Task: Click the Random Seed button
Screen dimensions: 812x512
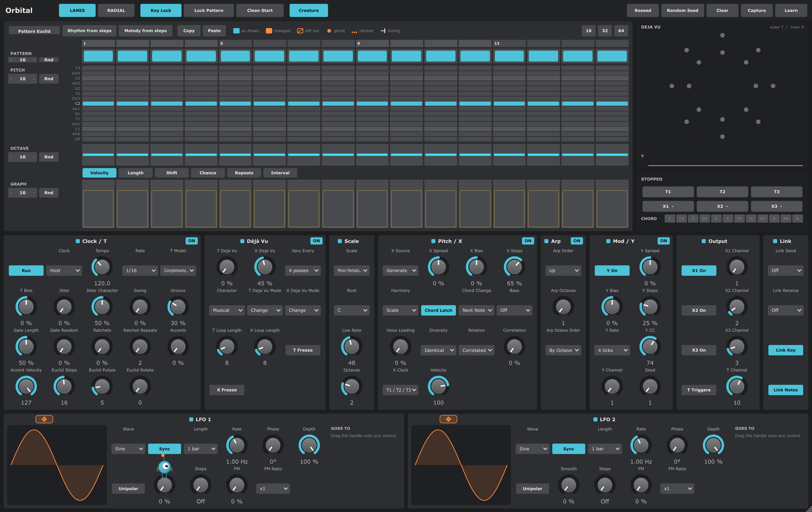Action: 682,11
